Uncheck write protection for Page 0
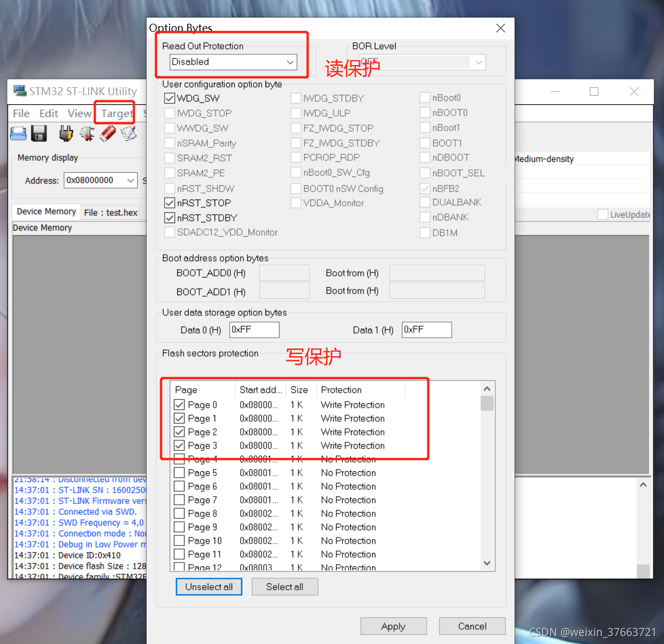The width and height of the screenshot is (664, 644). click(179, 404)
